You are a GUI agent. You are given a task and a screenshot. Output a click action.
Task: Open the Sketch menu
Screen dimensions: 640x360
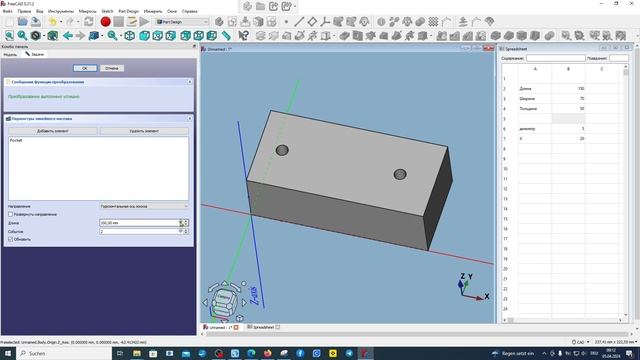tap(107, 11)
